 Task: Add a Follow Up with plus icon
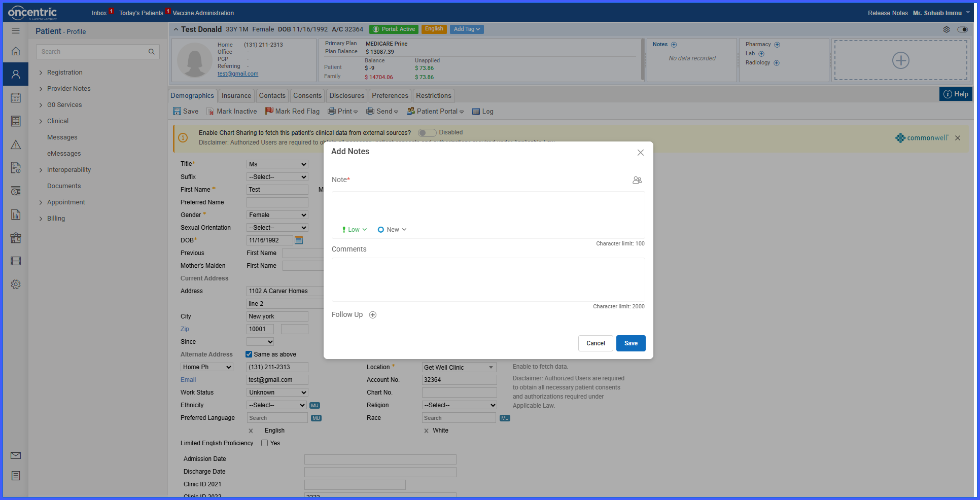(x=373, y=315)
